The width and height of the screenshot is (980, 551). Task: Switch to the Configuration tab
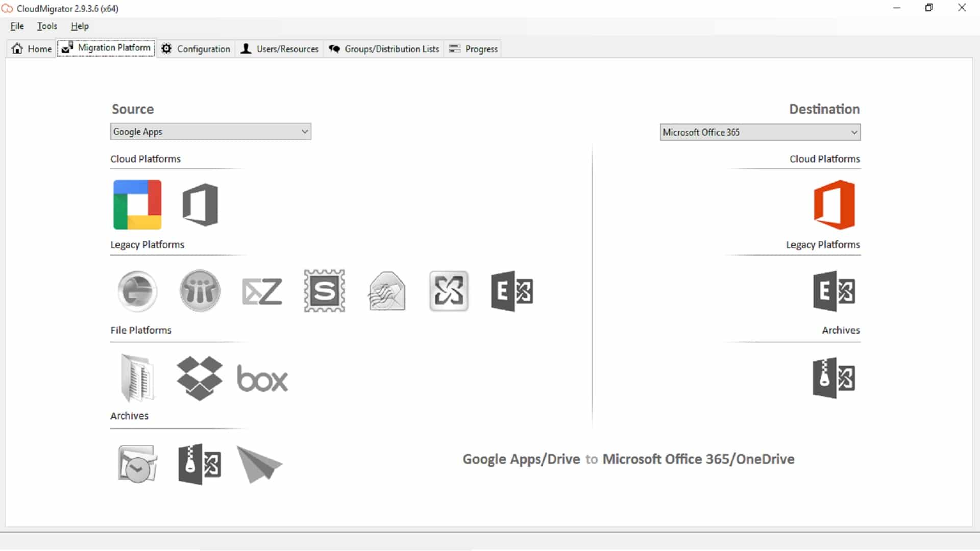point(196,48)
